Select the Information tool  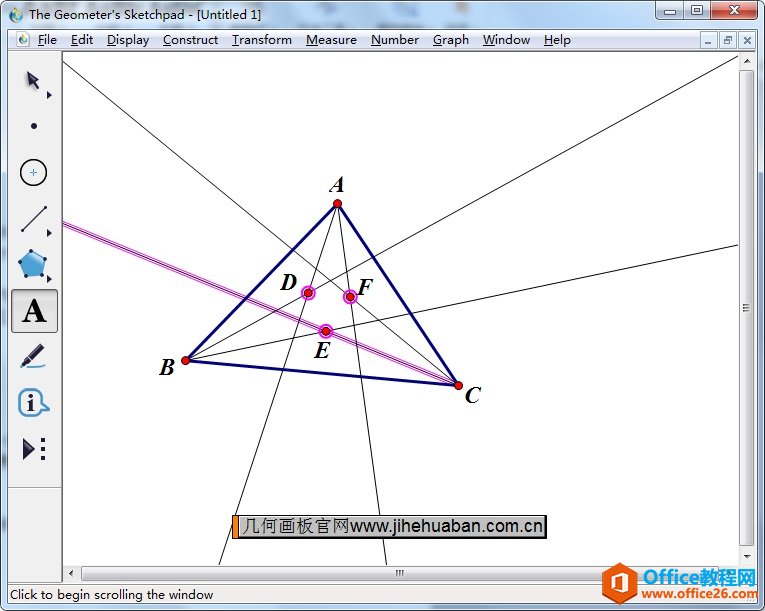pyautogui.click(x=33, y=403)
